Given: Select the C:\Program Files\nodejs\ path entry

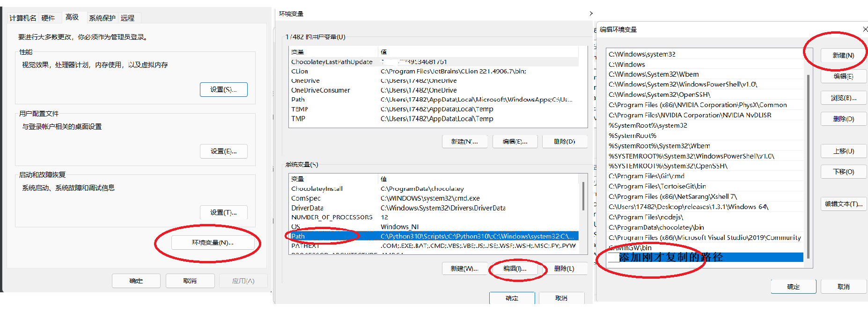Looking at the screenshot, I should click(x=706, y=217).
